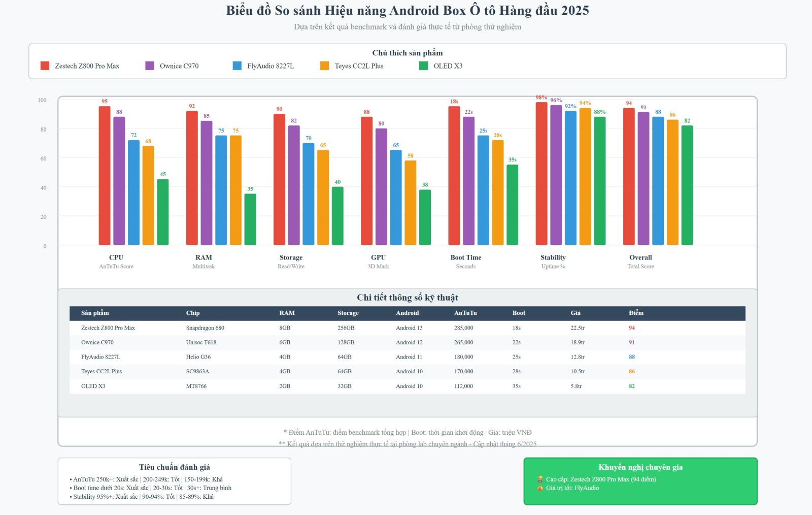Click the Storage axis category label
Viewport: 812px width, 515px height.
(291, 257)
